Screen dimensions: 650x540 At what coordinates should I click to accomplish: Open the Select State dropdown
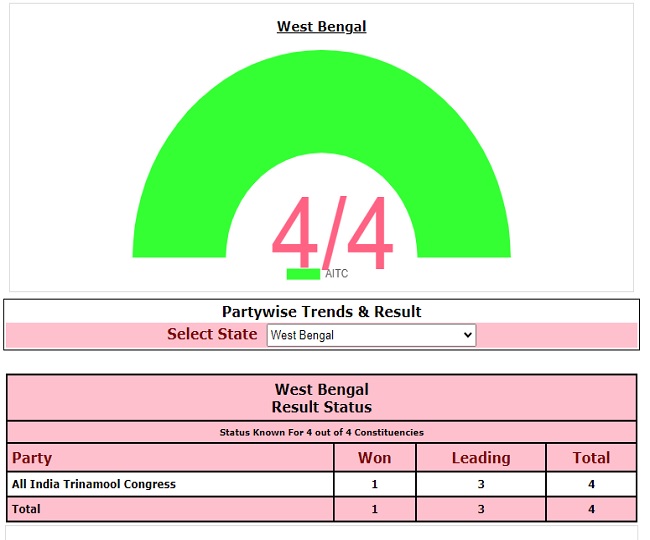coord(371,335)
